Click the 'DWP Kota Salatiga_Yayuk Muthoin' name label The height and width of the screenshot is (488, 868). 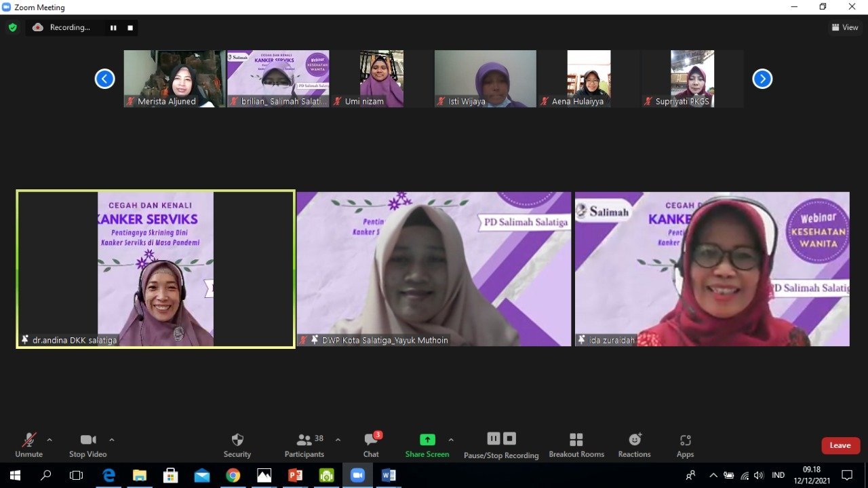tap(384, 340)
